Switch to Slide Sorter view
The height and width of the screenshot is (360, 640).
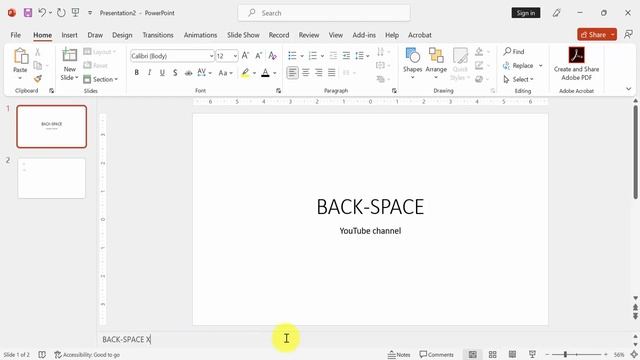click(x=493, y=355)
